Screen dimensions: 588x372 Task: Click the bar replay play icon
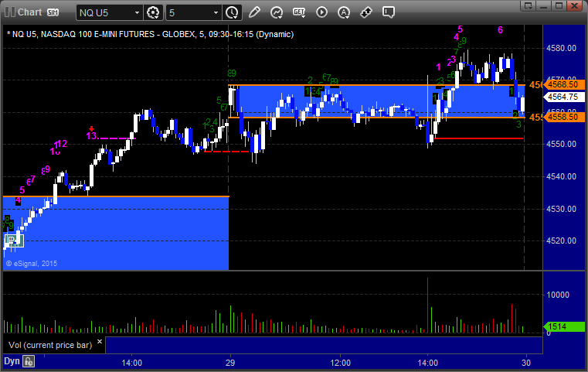coord(321,12)
